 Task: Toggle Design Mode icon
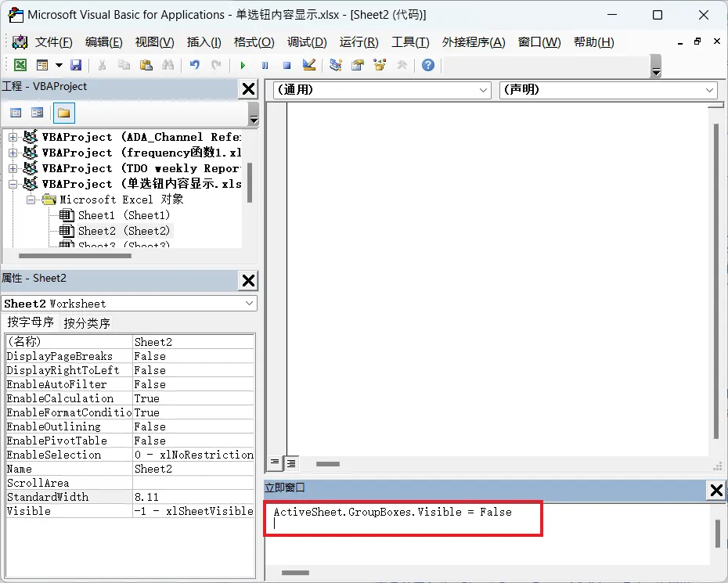pyautogui.click(x=309, y=65)
